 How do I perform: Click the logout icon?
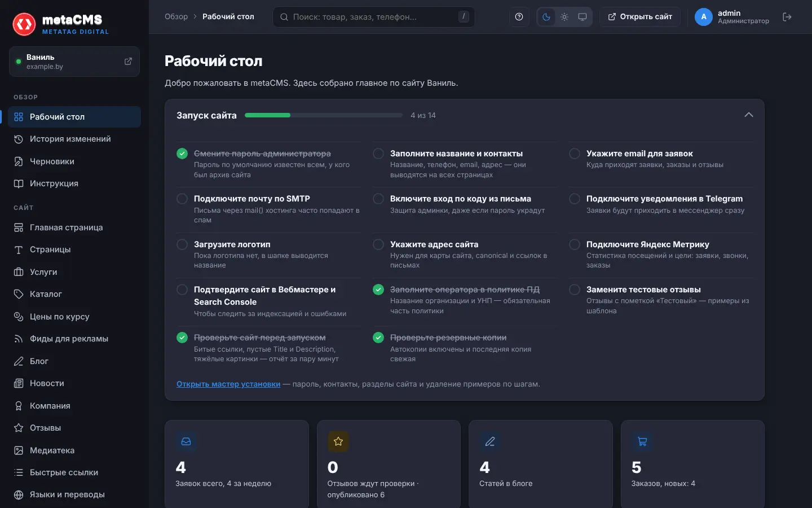pos(787,17)
